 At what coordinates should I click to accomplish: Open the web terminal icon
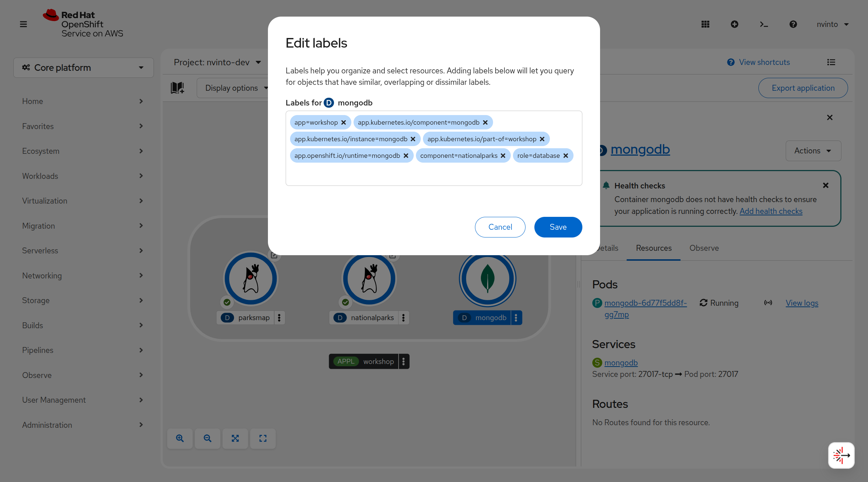(x=764, y=24)
